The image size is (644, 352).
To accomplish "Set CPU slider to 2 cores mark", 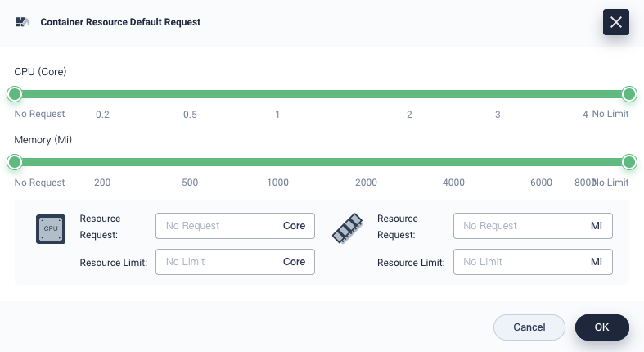I will (x=409, y=94).
